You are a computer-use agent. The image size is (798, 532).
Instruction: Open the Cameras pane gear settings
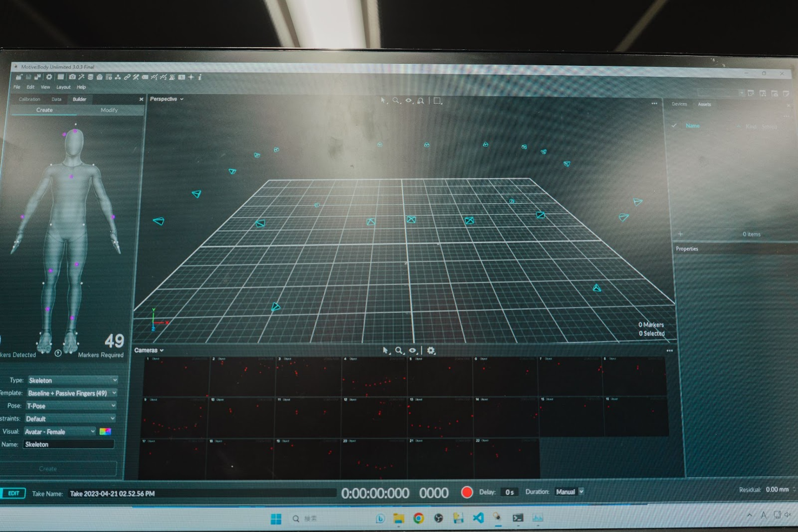pos(431,350)
